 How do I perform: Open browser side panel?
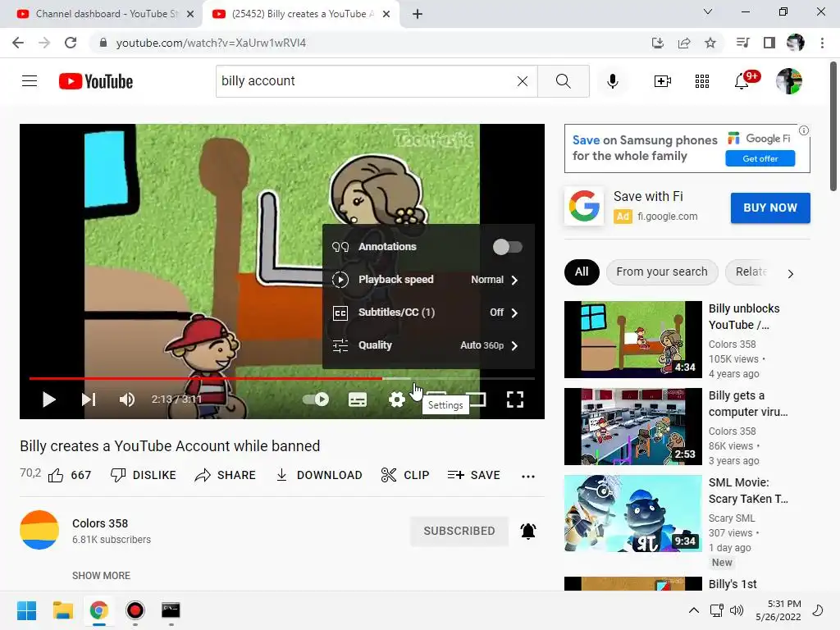click(x=769, y=43)
